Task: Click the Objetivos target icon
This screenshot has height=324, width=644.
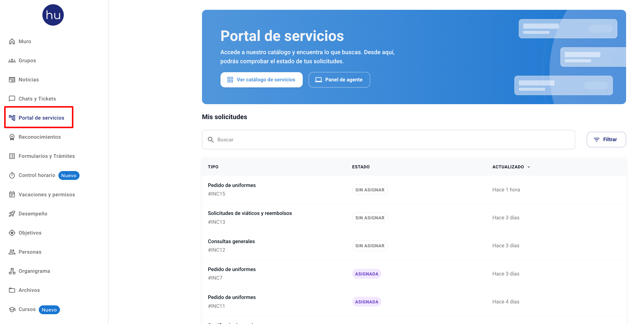Action: 12,233
